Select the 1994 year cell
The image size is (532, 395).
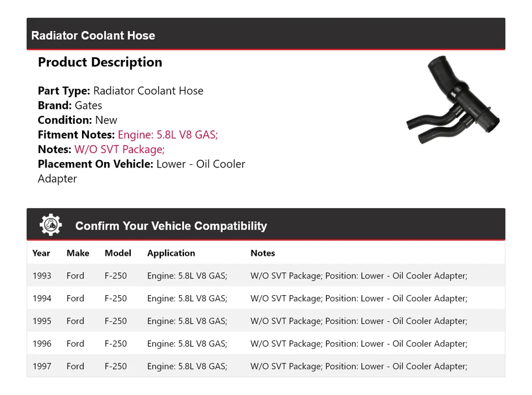pos(42,298)
